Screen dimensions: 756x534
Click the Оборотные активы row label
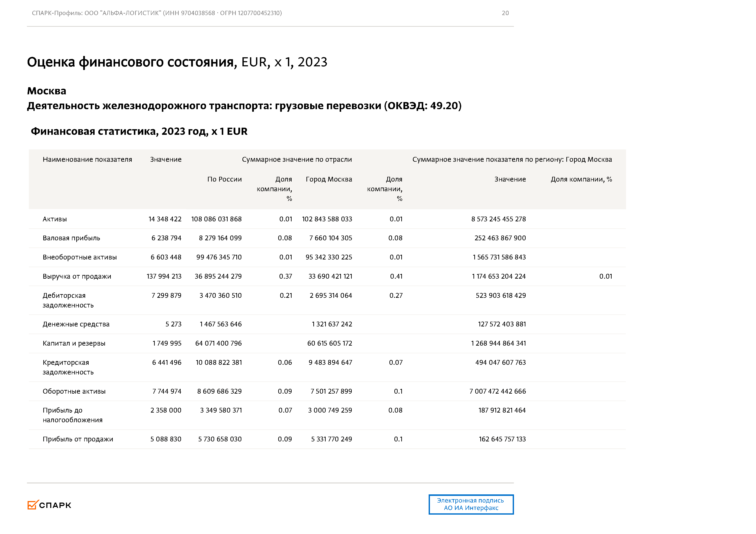[74, 391]
